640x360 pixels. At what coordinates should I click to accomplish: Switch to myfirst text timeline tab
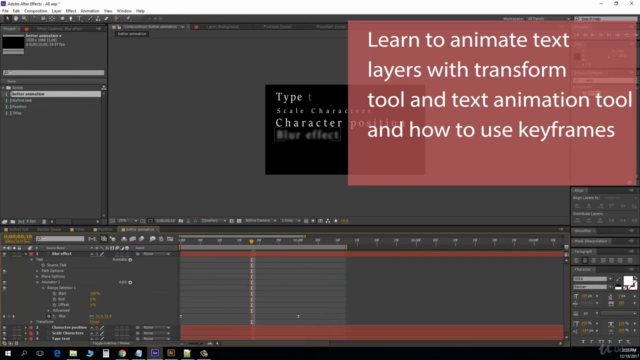tap(19, 230)
